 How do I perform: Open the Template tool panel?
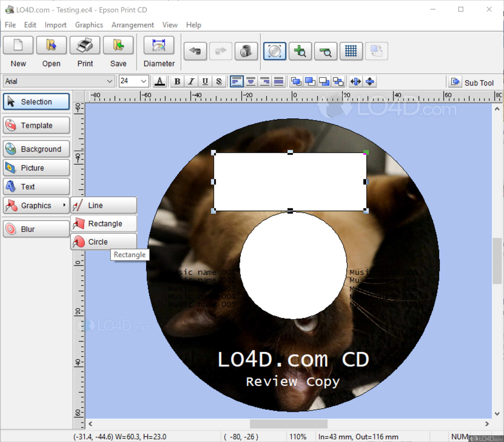coord(36,125)
